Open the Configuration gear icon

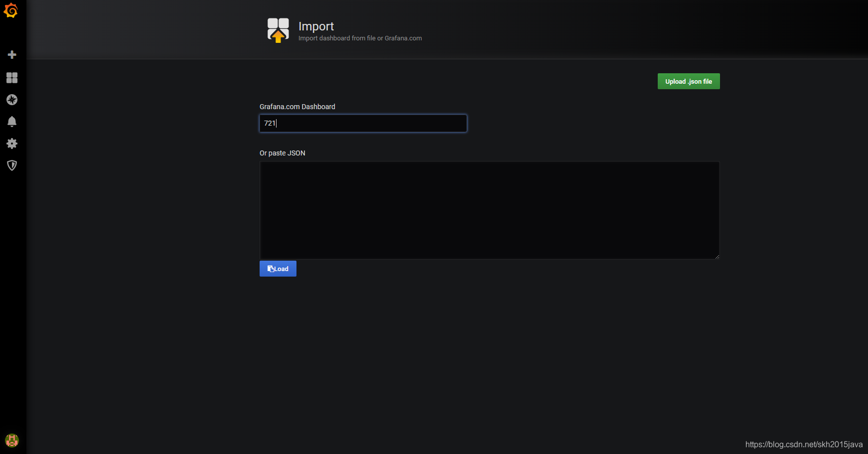coord(12,144)
